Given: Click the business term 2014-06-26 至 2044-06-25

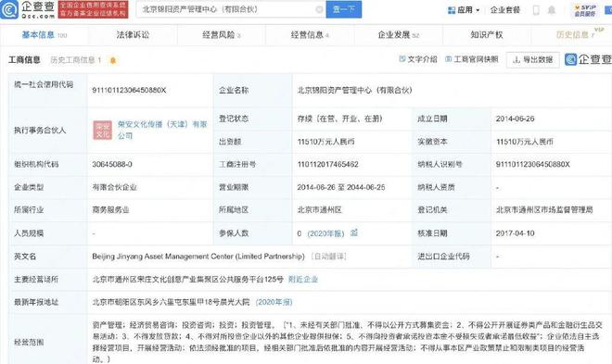Looking at the screenshot, I should (341, 187).
